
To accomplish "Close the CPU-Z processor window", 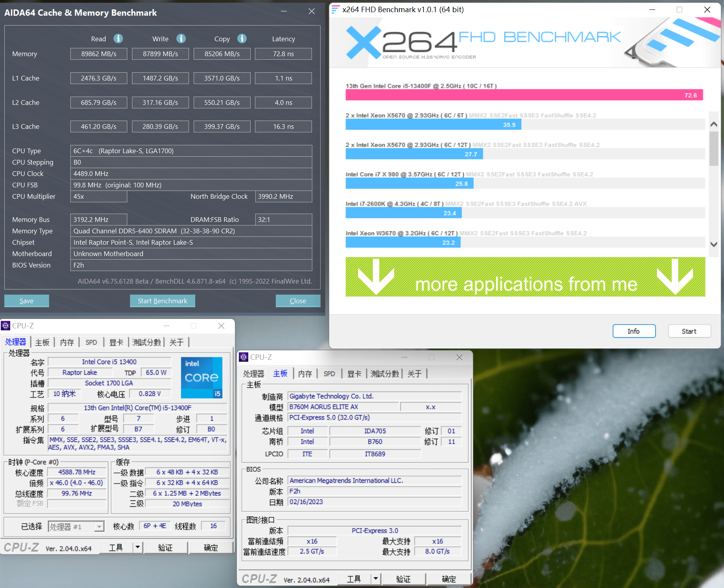I will pos(222,326).
